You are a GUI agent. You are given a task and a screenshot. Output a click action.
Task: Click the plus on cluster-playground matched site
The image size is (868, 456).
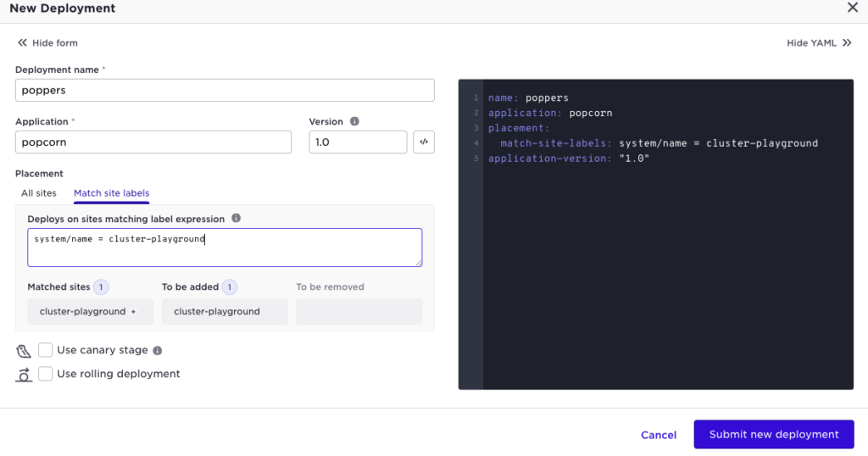click(133, 311)
